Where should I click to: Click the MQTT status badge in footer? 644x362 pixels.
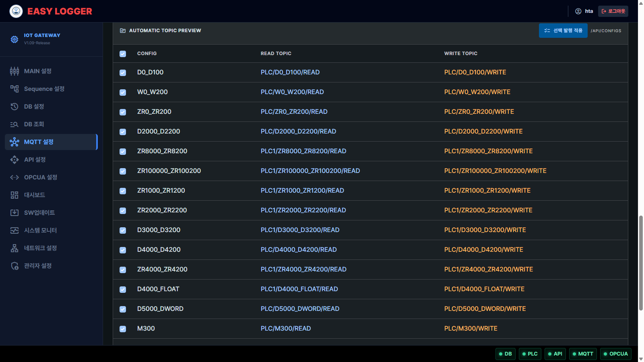(583, 354)
